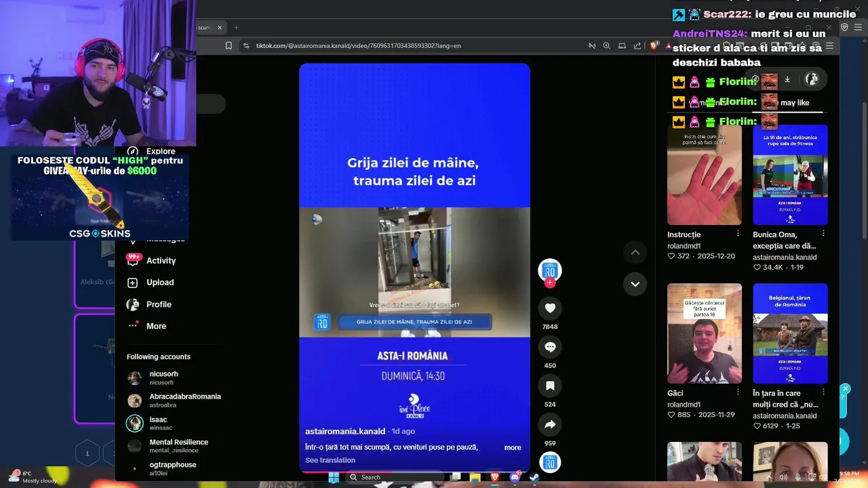Open the comments bubble showing 450
Screen dimensions: 868x488
(550, 347)
